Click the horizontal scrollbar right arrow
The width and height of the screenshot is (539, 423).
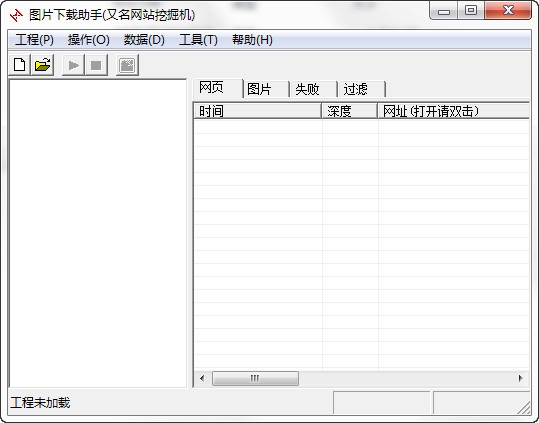tap(520, 378)
